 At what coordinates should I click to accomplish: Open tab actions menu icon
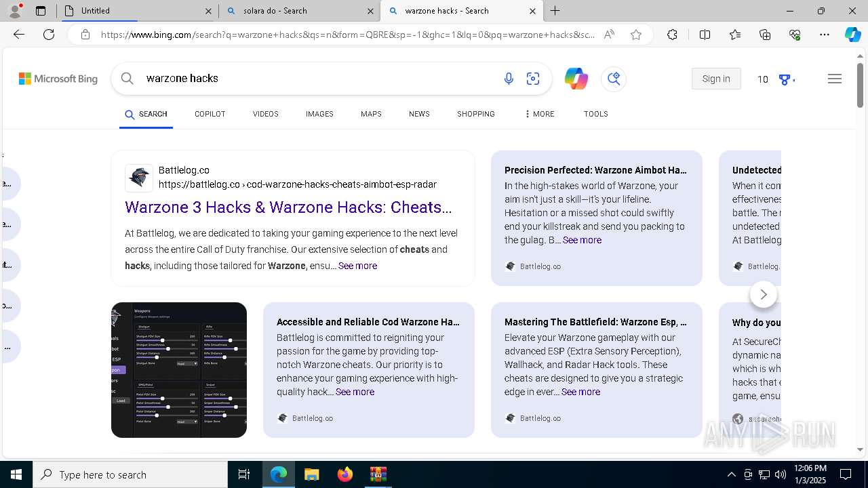[41, 11]
